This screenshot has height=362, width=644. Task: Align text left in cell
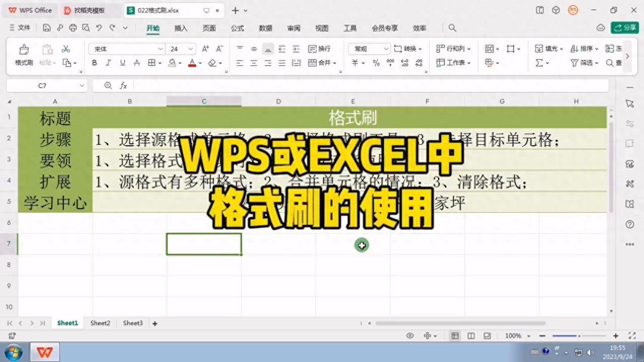point(240,63)
